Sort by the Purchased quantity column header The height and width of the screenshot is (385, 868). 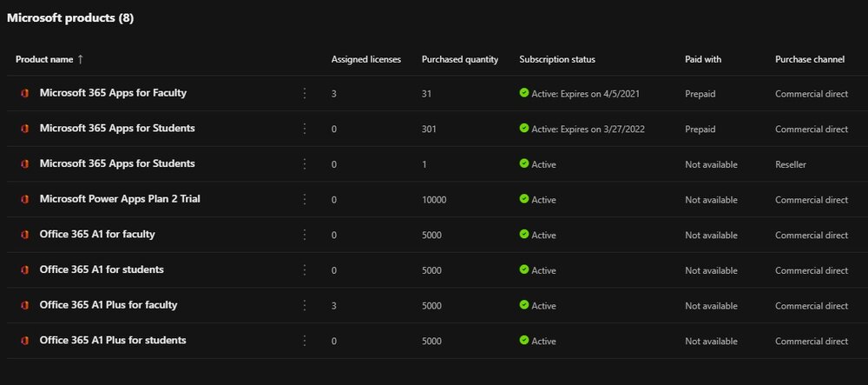[460, 59]
